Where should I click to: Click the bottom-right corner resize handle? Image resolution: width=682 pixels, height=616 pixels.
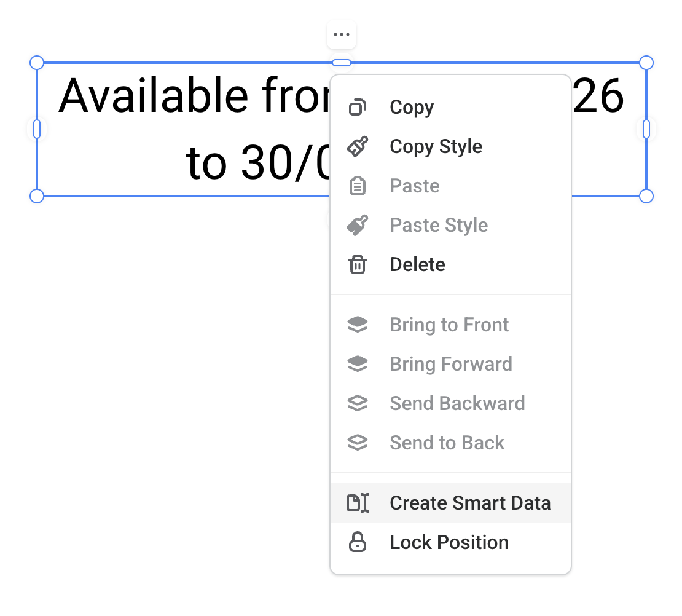tap(646, 196)
